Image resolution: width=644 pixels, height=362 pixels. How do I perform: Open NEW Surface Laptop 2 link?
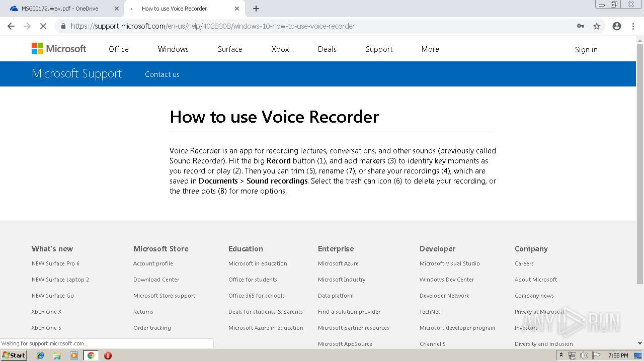(x=60, y=280)
